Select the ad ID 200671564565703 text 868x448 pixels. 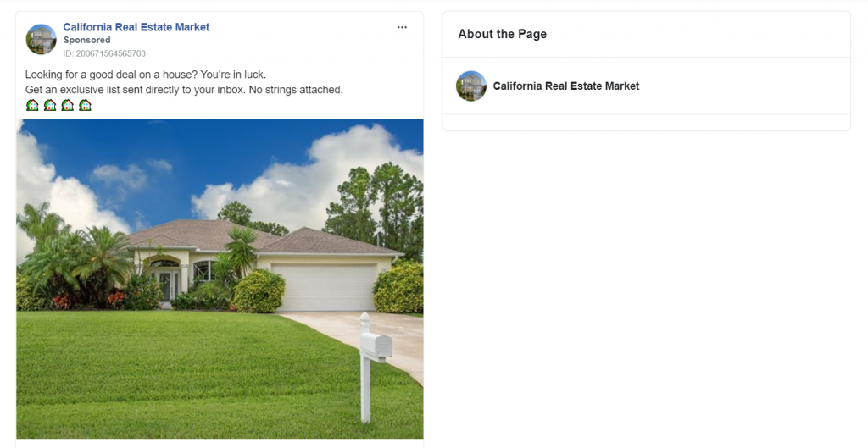coord(104,53)
